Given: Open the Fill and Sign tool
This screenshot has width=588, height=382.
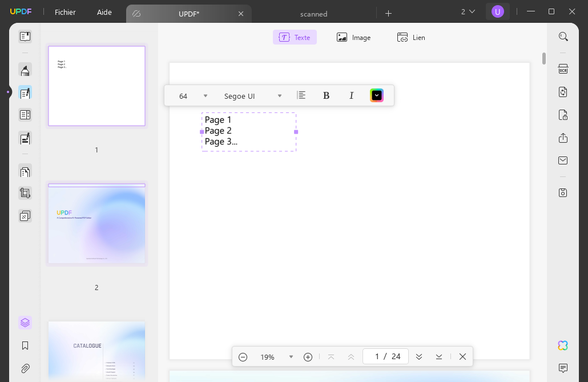Looking at the screenshot, I should coord(25,138).
